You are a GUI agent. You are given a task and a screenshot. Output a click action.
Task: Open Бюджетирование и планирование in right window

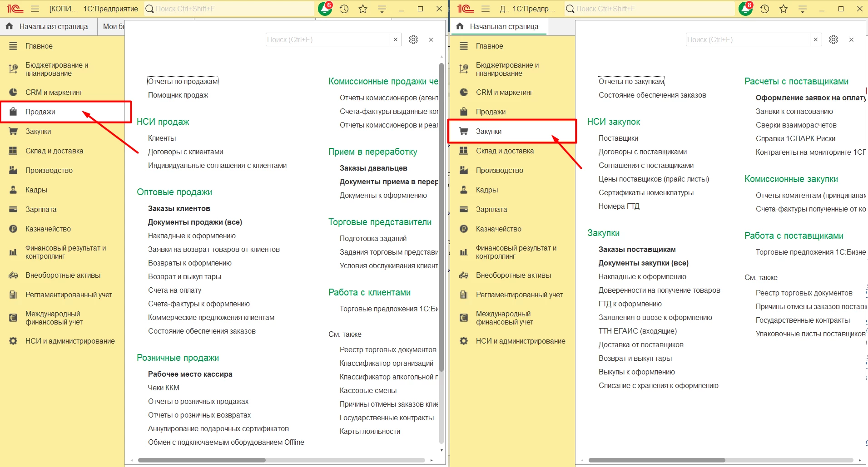pos(512,69)
